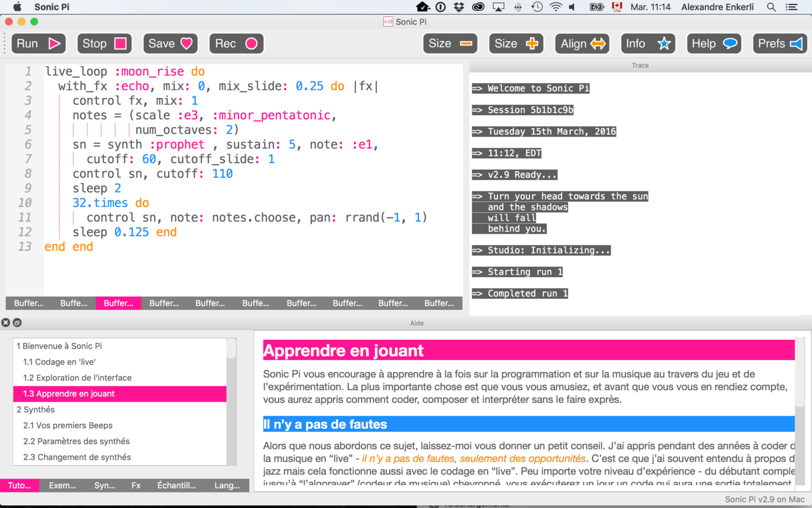Auto-align the code with the Align button
The height and width of the screenshot is (508, 812).
click(582, 43)
